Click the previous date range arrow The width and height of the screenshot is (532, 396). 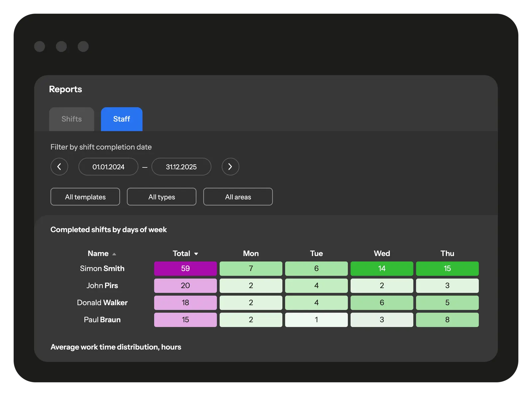[59, 167]
